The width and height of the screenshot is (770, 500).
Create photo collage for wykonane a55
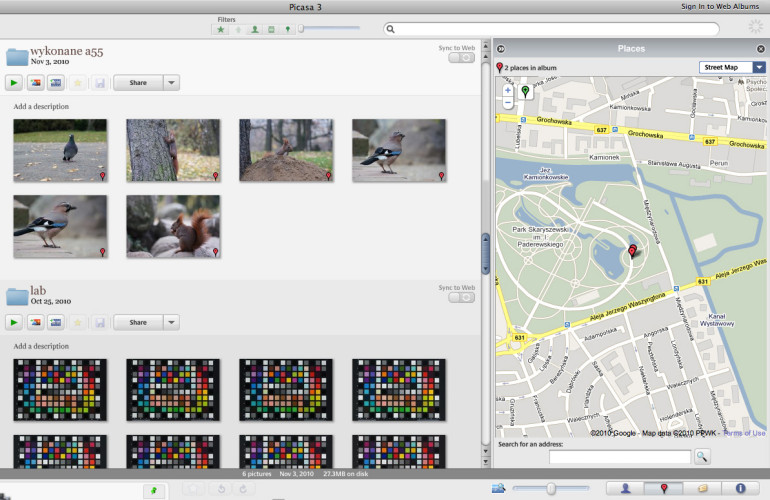click(35, 83)
